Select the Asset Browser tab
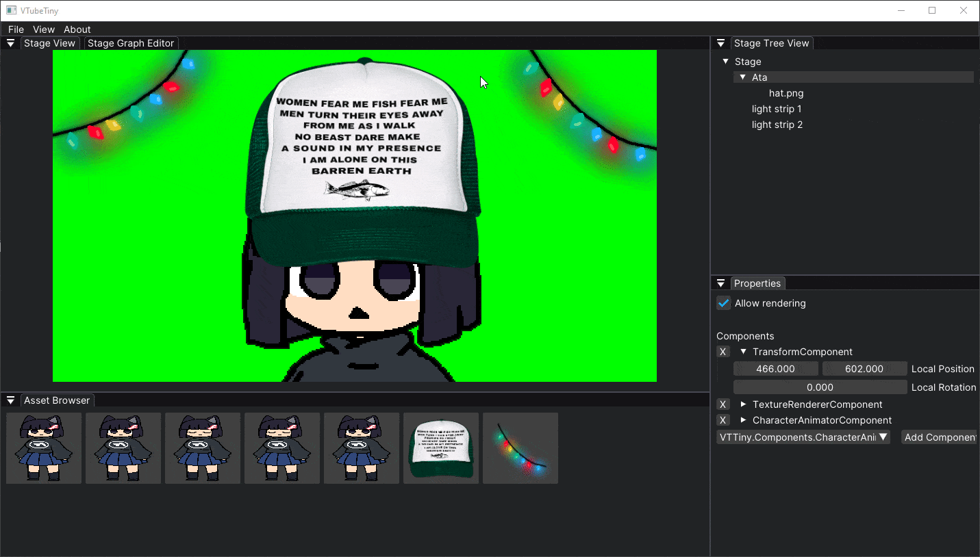980x557 pixels. (57, 400)
